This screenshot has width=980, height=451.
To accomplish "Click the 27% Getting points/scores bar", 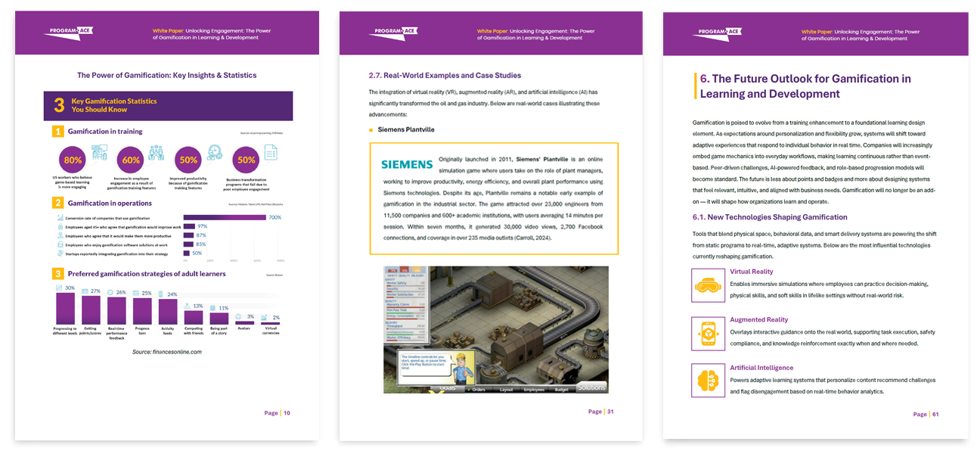I will (91, 310).
